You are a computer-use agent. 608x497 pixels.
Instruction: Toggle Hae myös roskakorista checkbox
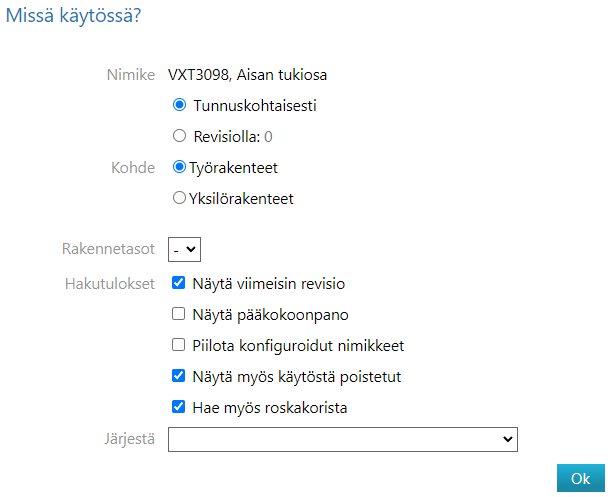pos(179,407)
